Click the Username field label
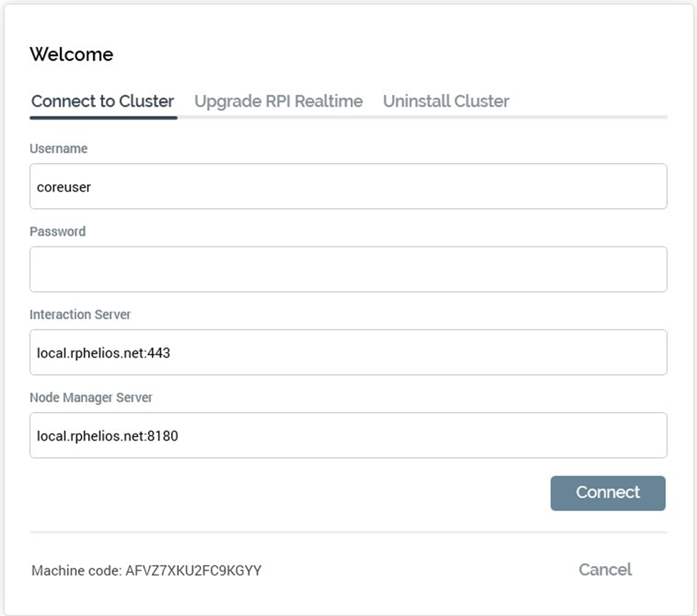 (x=59, y=149)
